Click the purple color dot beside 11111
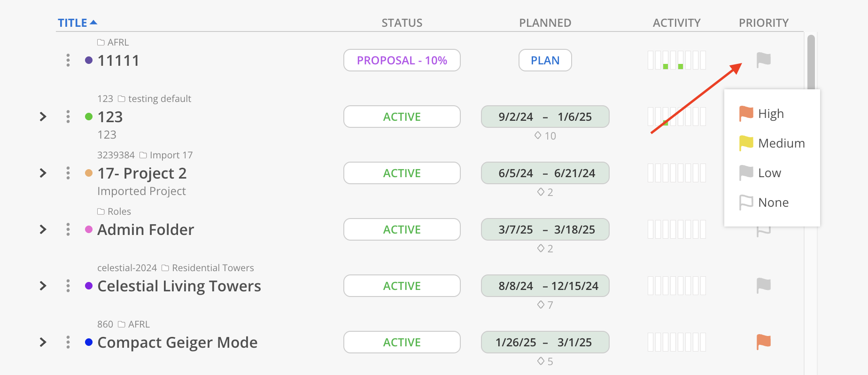Image resolution: width=868 pixels, height=375 pixels. pyautogui.click(x=89, y=60)
